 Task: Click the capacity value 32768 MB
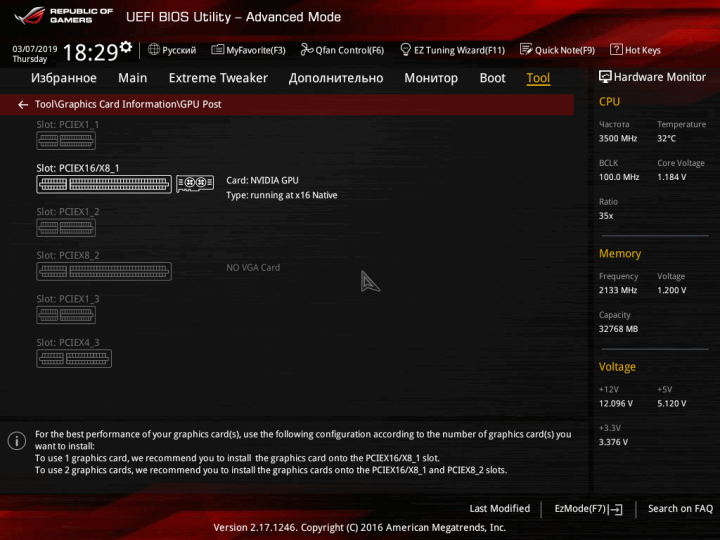(x=619, y=329)
